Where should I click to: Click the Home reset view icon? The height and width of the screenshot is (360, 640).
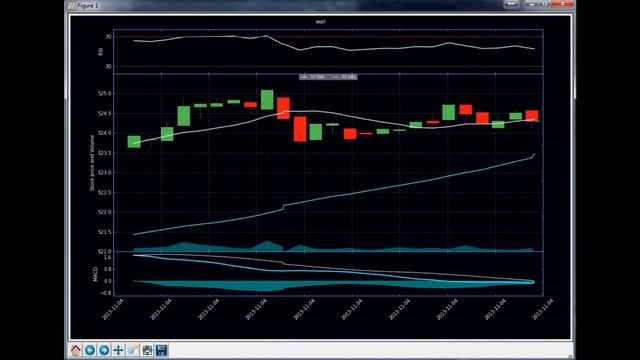click(x=76, y=350)
